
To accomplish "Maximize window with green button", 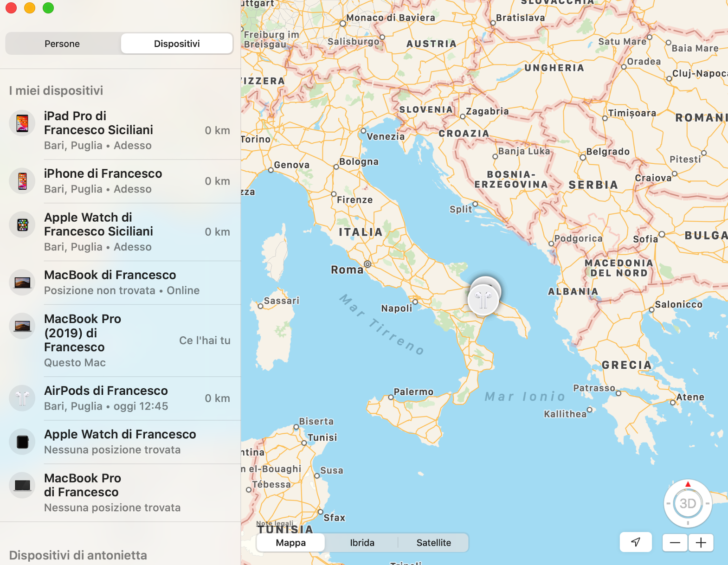I will 48,8.
